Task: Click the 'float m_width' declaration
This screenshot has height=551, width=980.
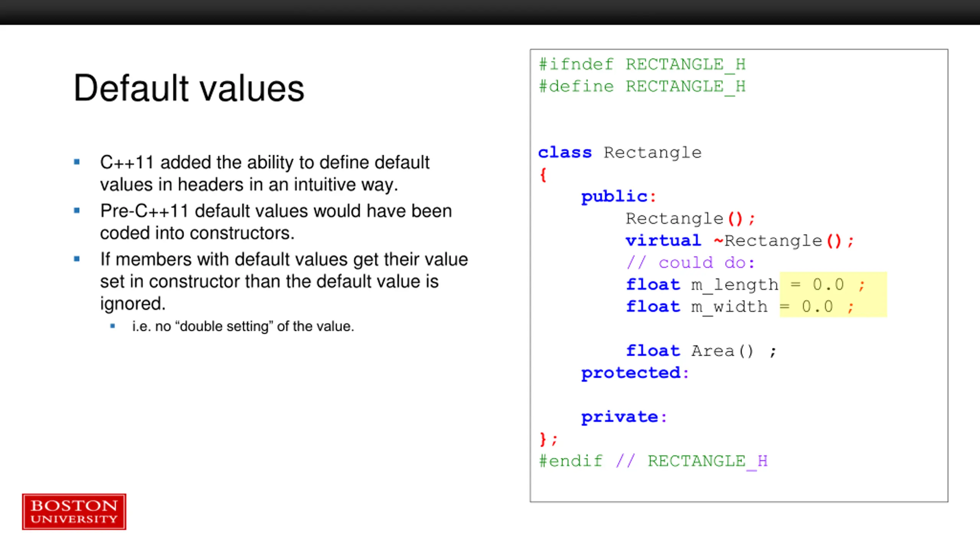Action: (697, 307)
